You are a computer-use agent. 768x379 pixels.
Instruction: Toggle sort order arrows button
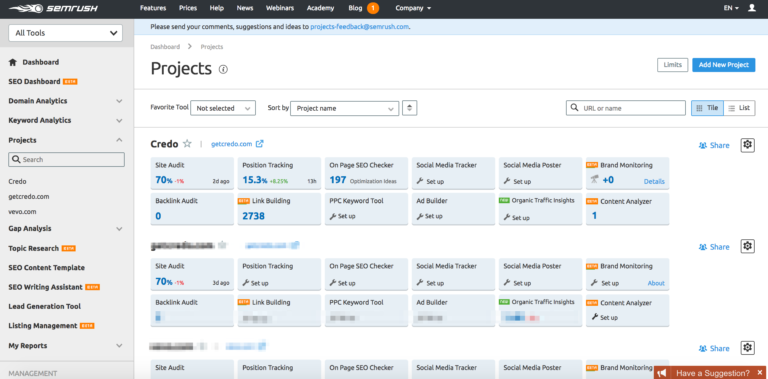click(409, 108)
